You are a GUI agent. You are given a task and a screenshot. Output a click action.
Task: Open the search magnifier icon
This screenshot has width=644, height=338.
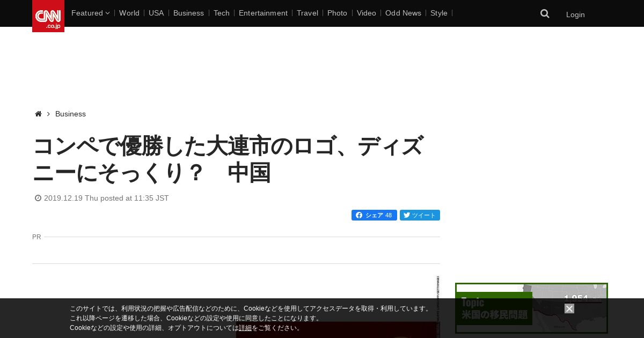pos(545,13)
